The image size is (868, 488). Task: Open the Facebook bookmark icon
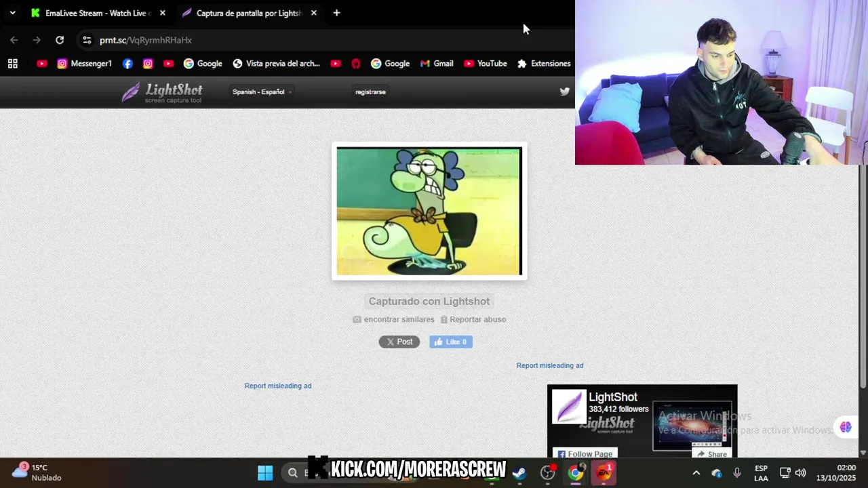127,64
